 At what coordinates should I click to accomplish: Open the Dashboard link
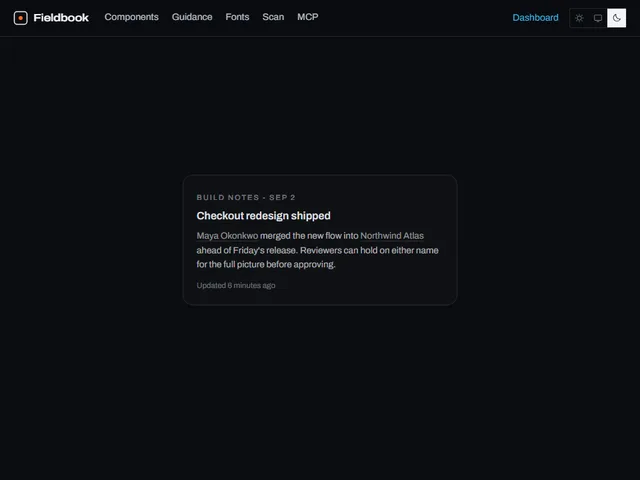pos(535,18)
